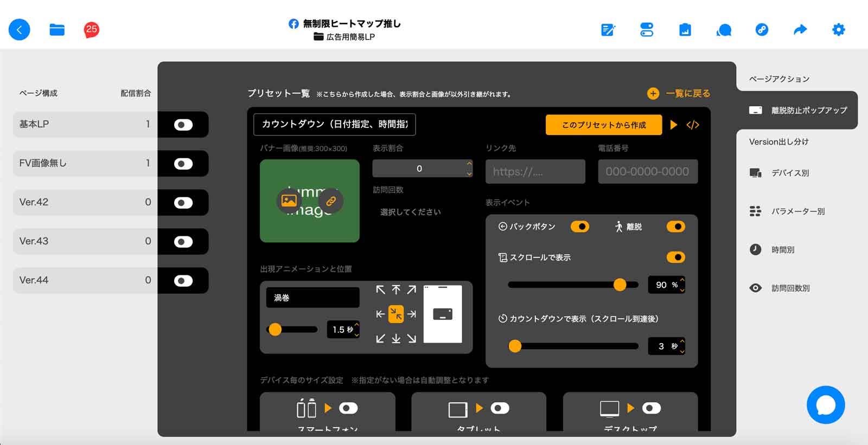This screenshot has height=445, width=868.
Task: Toggle the 離脱 event switch
Action: (676, 227)
